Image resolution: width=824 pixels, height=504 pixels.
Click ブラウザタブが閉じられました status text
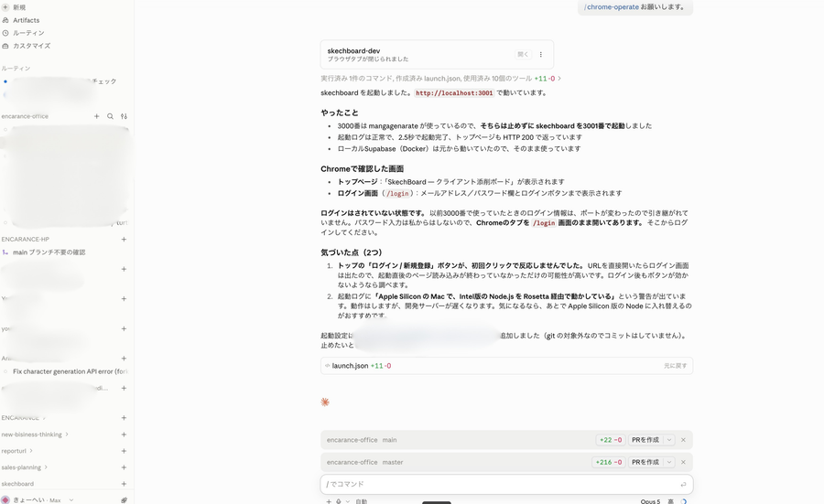point(368,59)
